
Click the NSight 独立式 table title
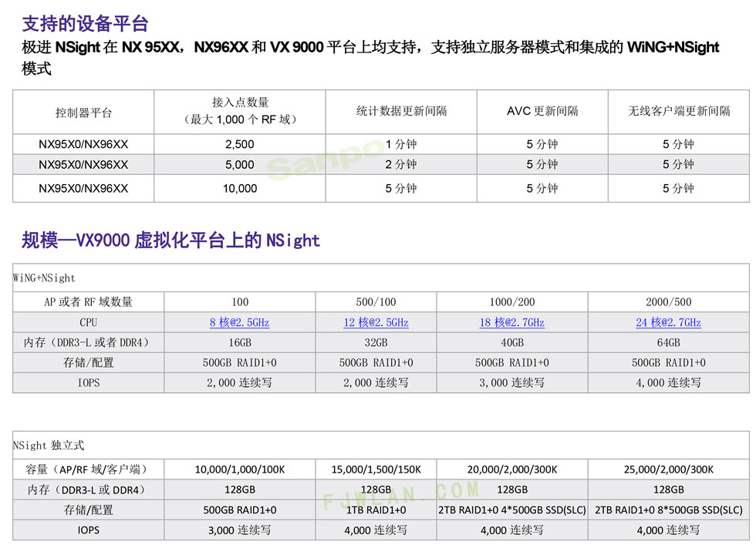[49, 445]
